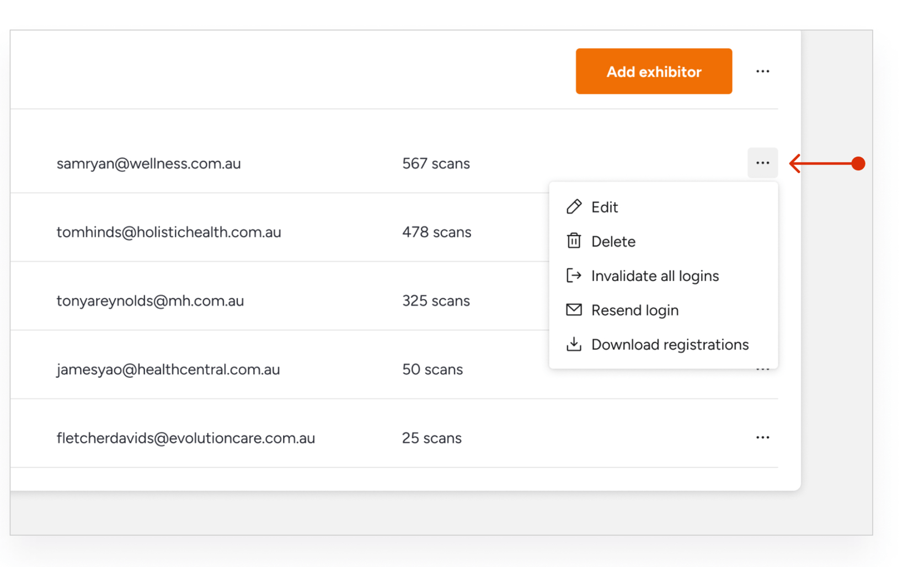Click the email fletcherdavids@evolutioncare.com.au
924x567 pixels.
[186, 438]
